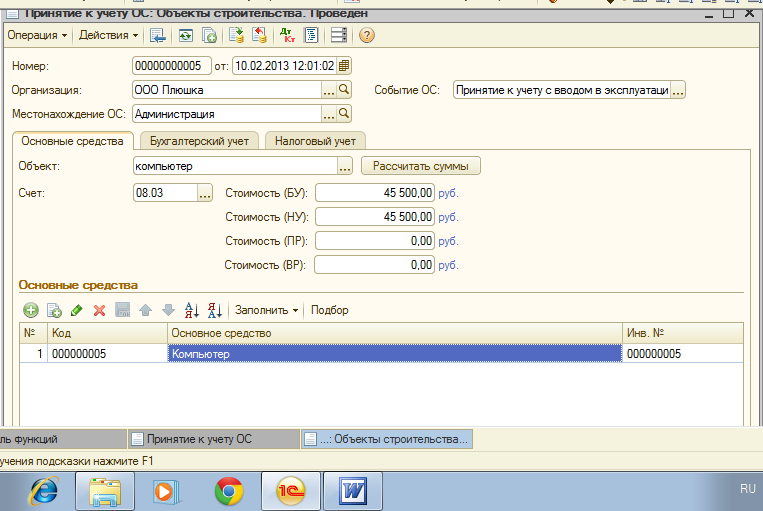Open Microsoft Word from taskbar
763x511 pixels.
(353, 491)
